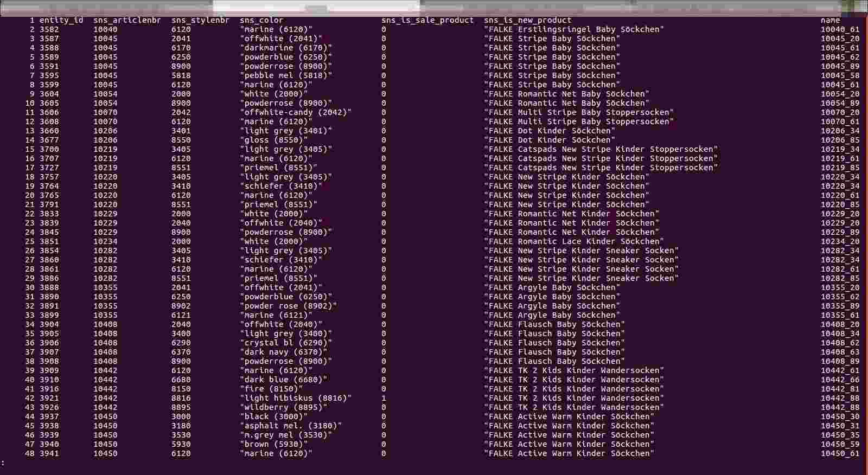Select entity id 3660
The width and height of the screenshot is (868, 475).
(49, 131)
